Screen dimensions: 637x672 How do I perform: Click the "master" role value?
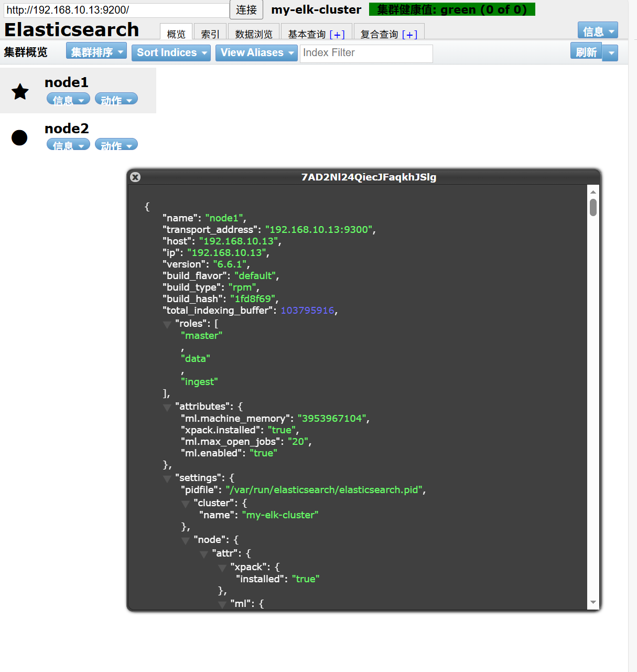[202, 335]
